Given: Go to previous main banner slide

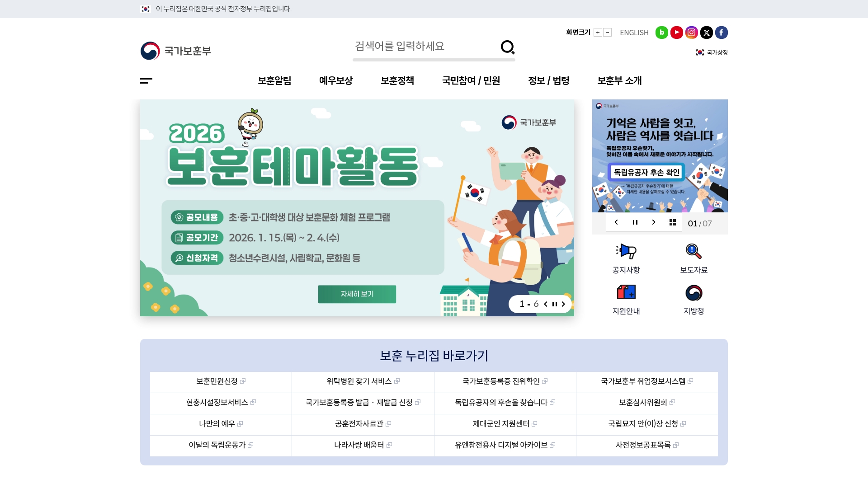Looking at the screenshot, I should (546, 304).
